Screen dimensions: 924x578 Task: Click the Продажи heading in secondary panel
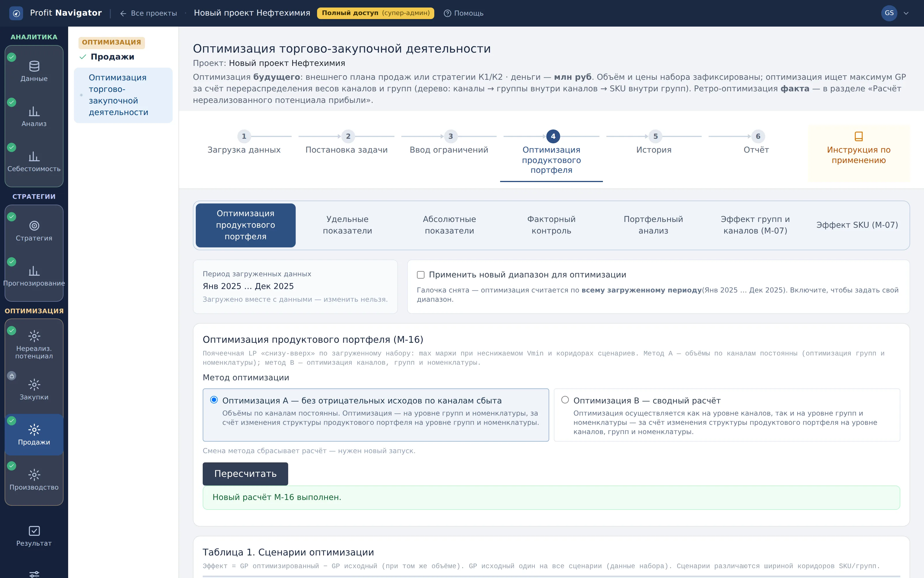pos(112,57)
